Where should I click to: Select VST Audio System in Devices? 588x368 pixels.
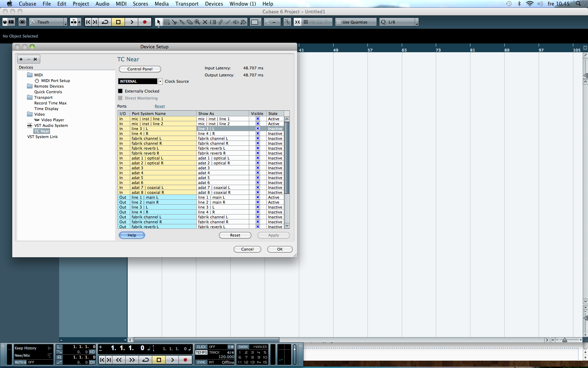(x=51, y=125)
